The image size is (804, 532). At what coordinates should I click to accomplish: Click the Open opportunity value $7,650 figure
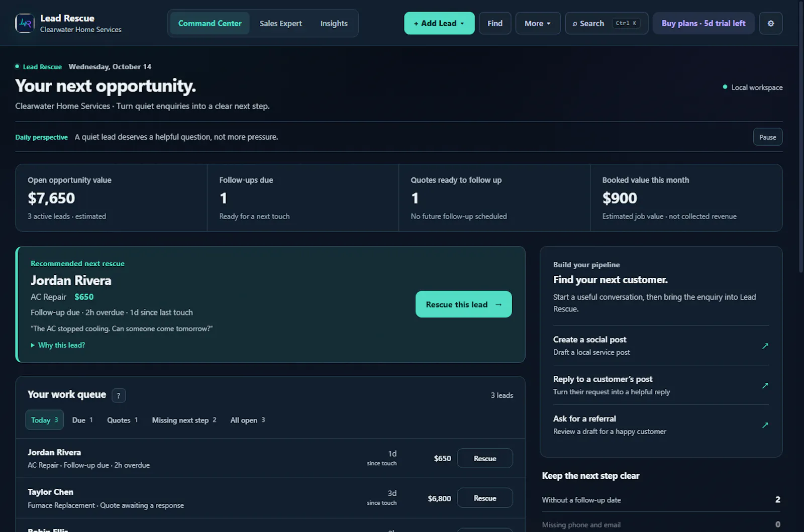point(51,198)
